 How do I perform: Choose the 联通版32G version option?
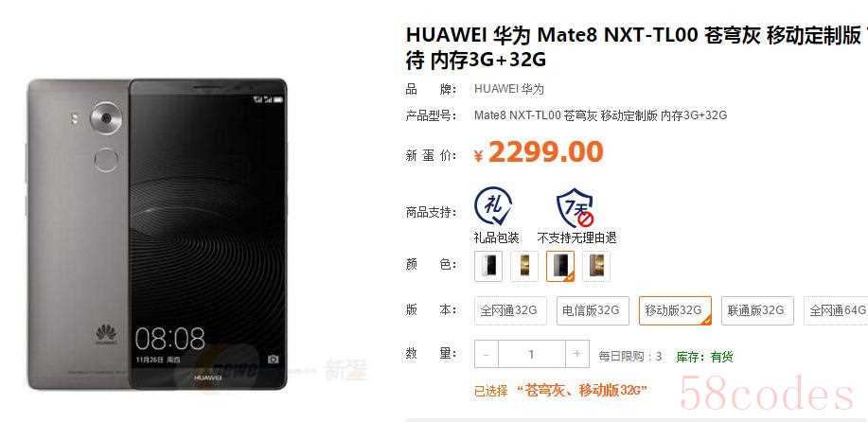757,310
